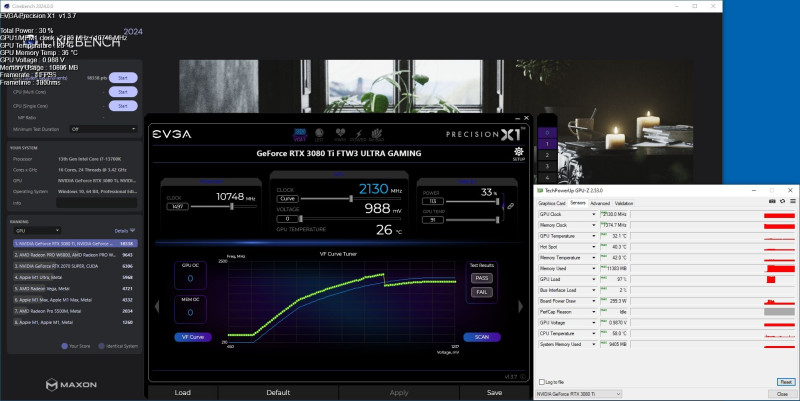The height and width of the screenshot is (401, 800).
Task: Switch to the Graphics Card tab in GPU-Z
Action: [552, 203]
